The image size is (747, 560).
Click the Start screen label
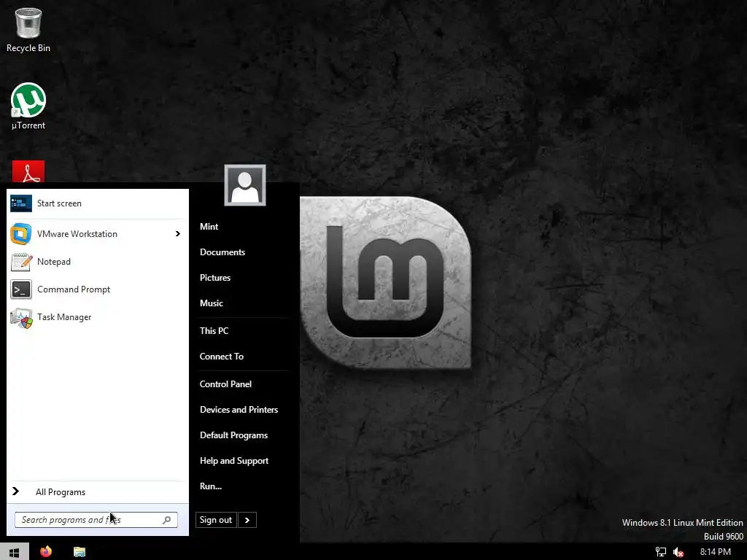(x=59, y=203)
